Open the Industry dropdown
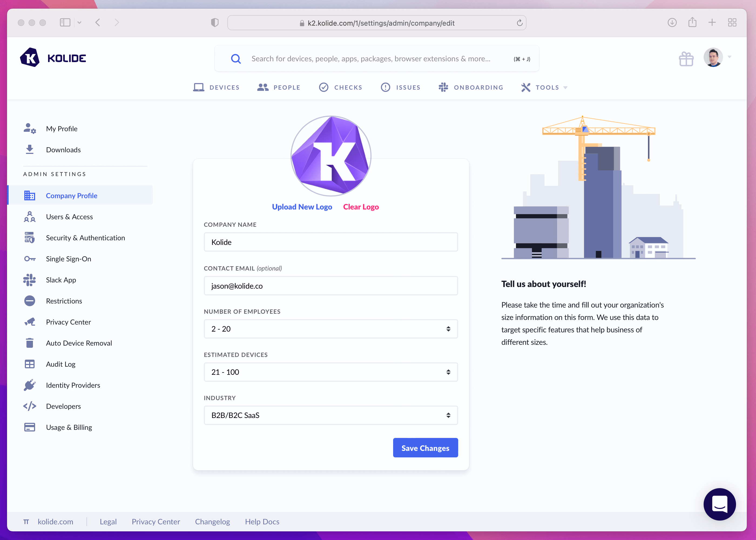The width and height of the screenshot is (756, 540). (x=330, y=415)
